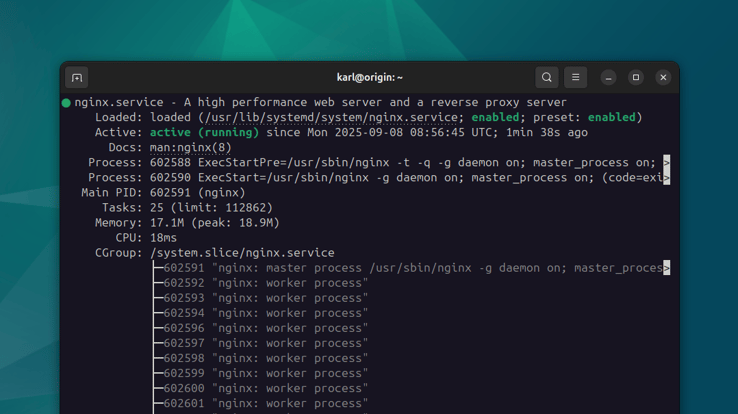Minimize the terminal window
Viewport: 738px width, 414px height.
(608, 78)
